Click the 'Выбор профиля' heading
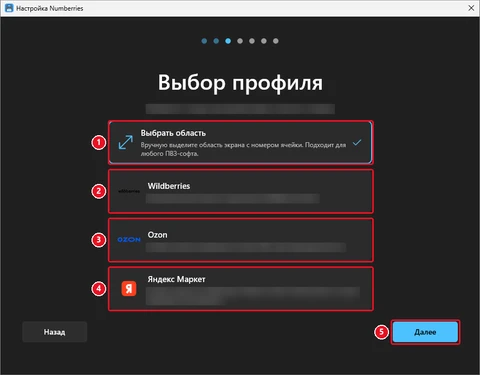This screenshot has height=375, width=480. tap(240, 82)
